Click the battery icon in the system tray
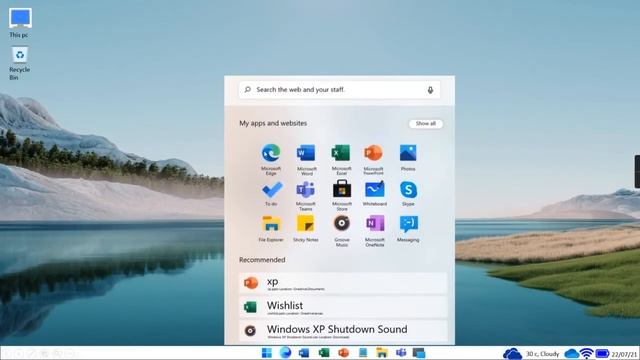The height and width of the screenshot is (360, 640). coord(602,353)
